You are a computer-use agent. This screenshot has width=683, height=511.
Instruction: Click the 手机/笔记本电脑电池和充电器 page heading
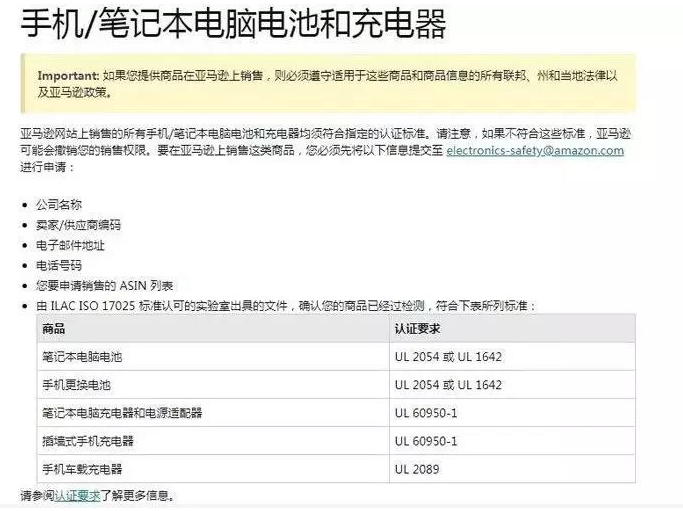(232, 23)
